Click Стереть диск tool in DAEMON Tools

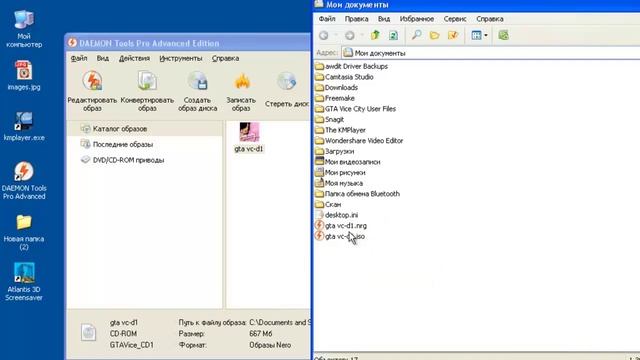pos(287,90)
